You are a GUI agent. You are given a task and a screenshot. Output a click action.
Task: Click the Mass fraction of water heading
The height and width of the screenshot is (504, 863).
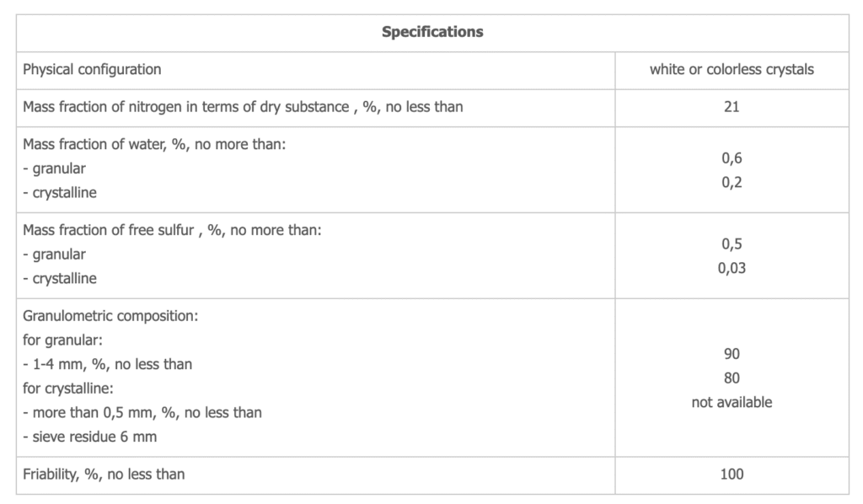(x=155, y=145)
